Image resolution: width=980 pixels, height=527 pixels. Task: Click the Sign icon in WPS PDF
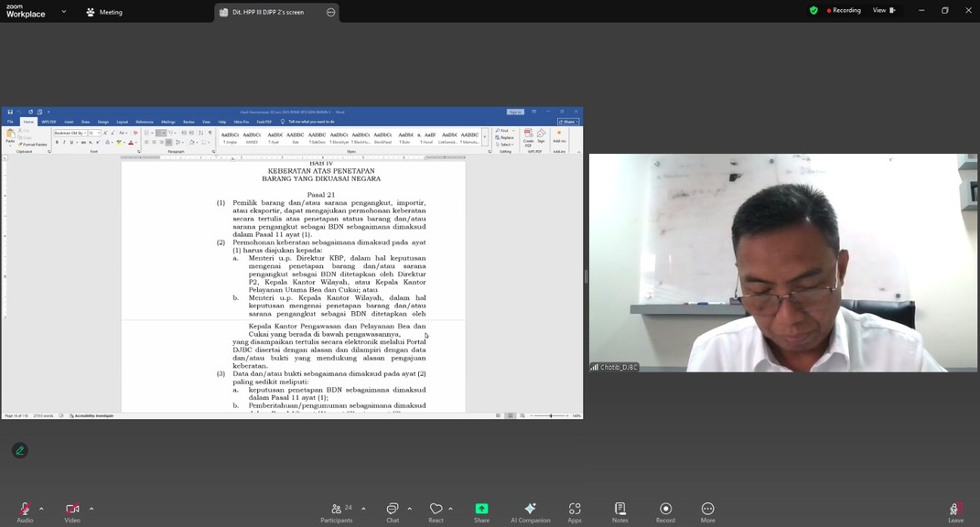542,135
